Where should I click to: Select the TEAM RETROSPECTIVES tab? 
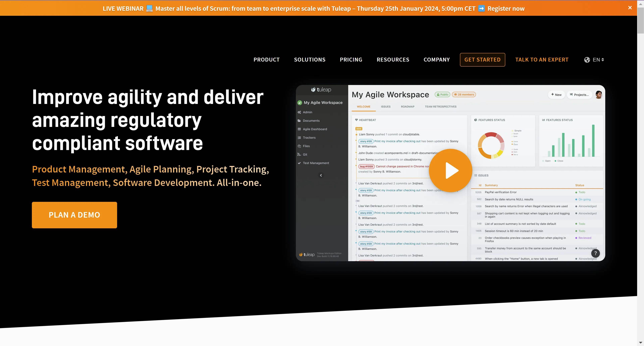pyautogui.click(x=441, y=106)
